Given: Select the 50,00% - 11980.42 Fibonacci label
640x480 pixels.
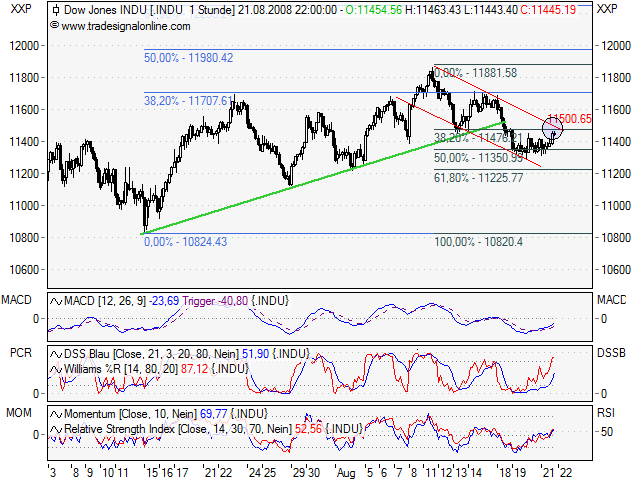Looking at the screenshot, I should pos(188,58).
